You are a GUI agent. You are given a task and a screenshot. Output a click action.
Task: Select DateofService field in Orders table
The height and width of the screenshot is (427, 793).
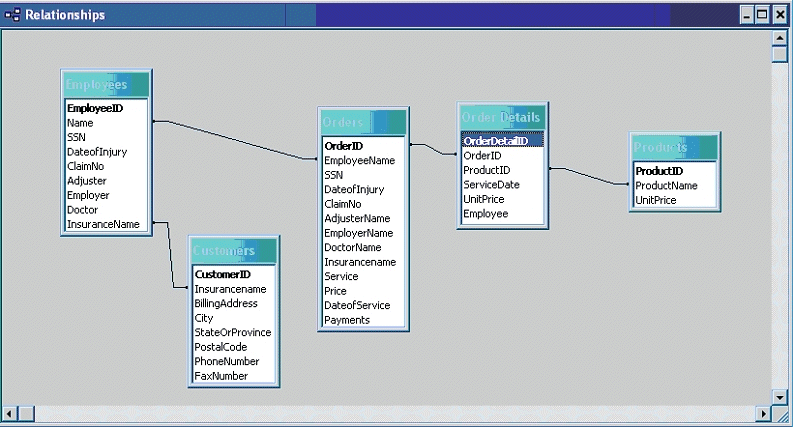pyautogui.click(x=363, y=306)
